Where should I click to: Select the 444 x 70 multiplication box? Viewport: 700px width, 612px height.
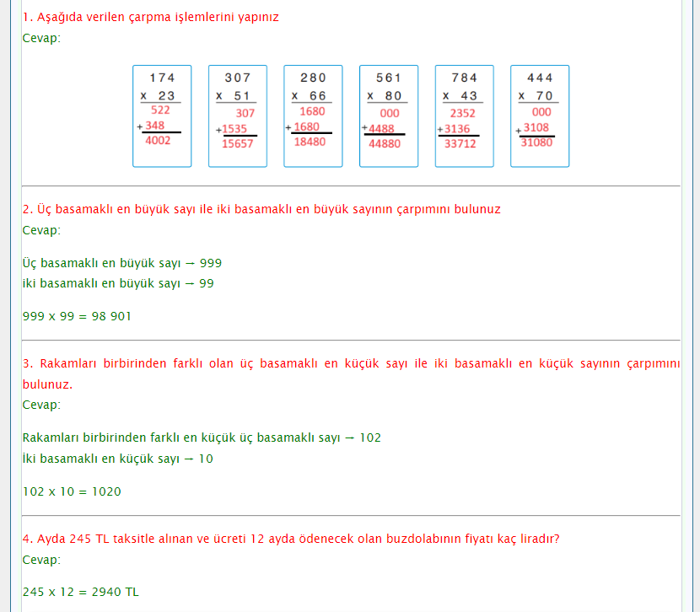coord(540,116)
